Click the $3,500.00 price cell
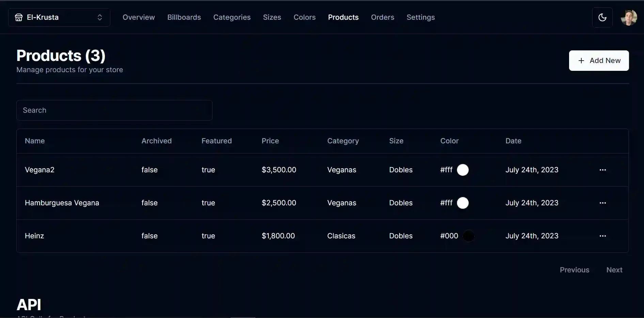Screen dimensions: 644x318 [279, 170]
